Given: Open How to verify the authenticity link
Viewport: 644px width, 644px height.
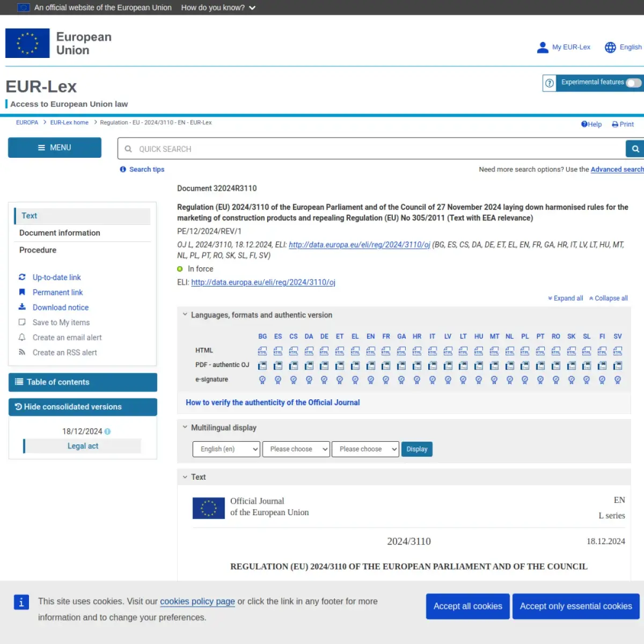Looking at the screenshot, I should tap(273, 402).
